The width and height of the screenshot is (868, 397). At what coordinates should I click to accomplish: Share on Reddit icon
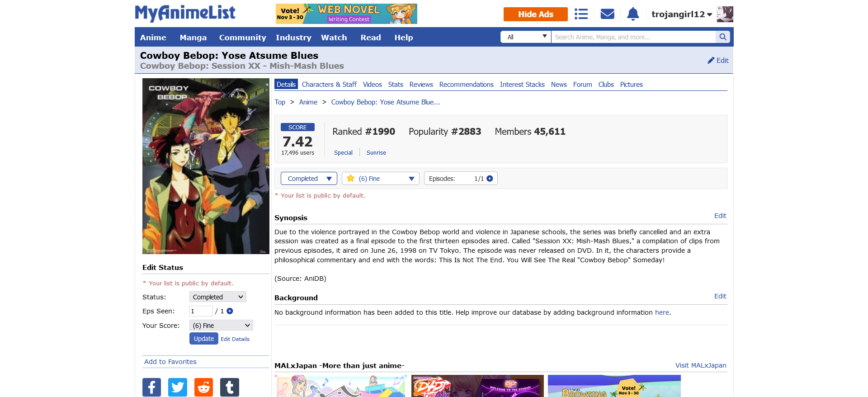[x=203, y=387]
